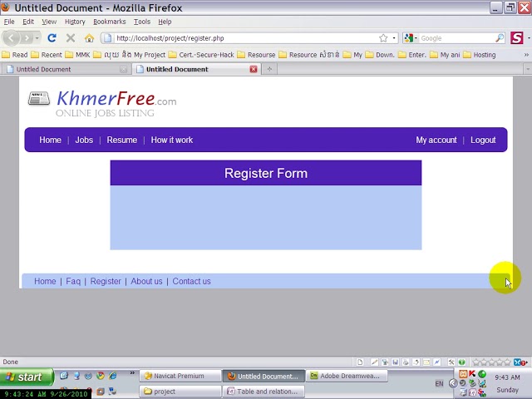Open a new tab with plus button

pyautogui.click(x=269, y=69)
